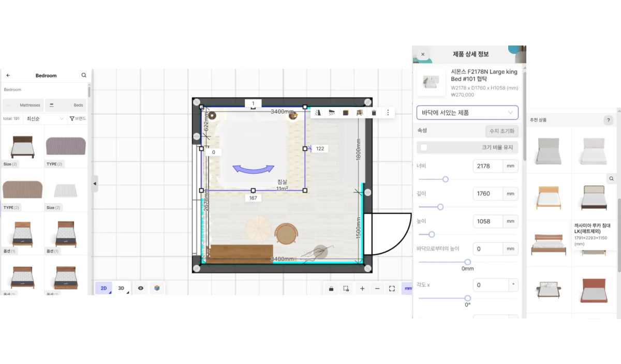The width and height of the screenshot is (621, 364).
Task: Click the product detail panel scrollbar
Action: pyautogui.click(x=524, y=116)
